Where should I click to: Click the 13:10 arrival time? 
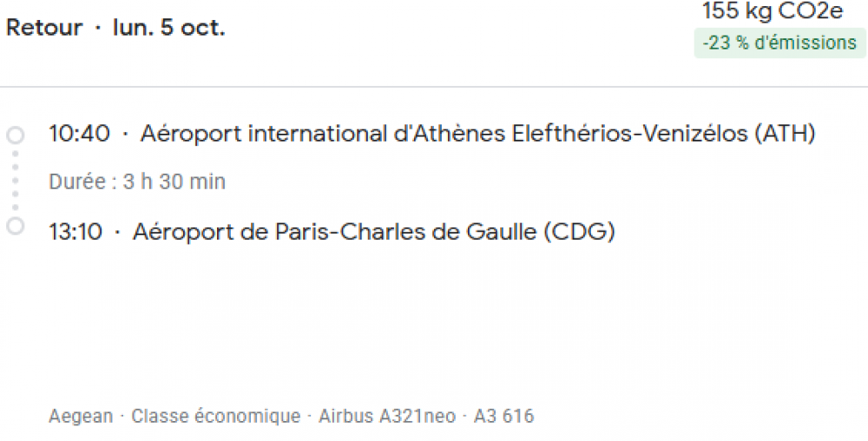point(76,233)
